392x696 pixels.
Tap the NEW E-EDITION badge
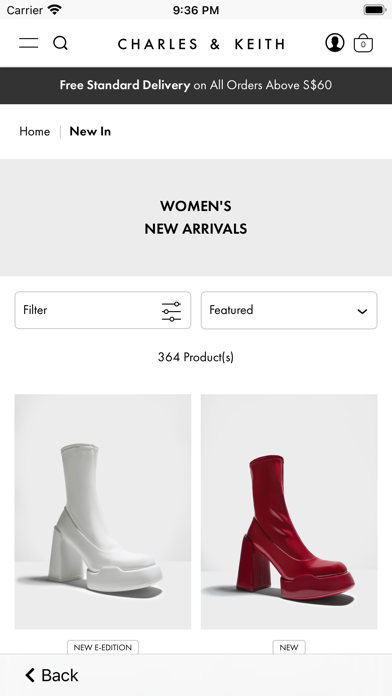103,647
